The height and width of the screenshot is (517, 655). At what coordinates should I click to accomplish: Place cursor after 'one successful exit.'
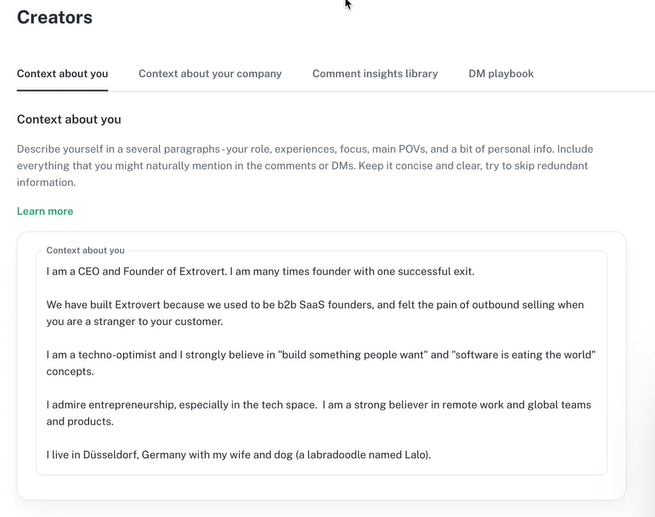(x=475, y=271)
